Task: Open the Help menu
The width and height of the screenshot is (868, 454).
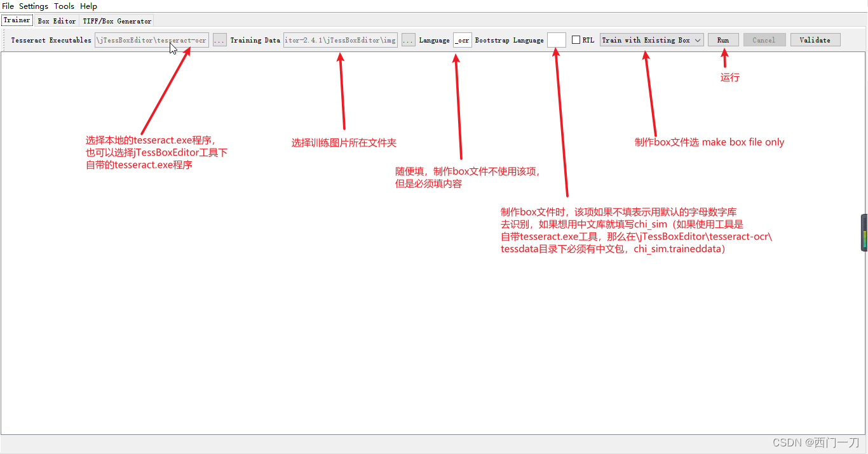Action: [88, 6]
